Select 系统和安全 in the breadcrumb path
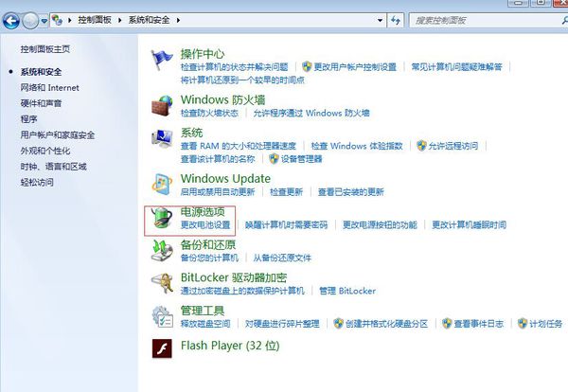 coord(149,20)
